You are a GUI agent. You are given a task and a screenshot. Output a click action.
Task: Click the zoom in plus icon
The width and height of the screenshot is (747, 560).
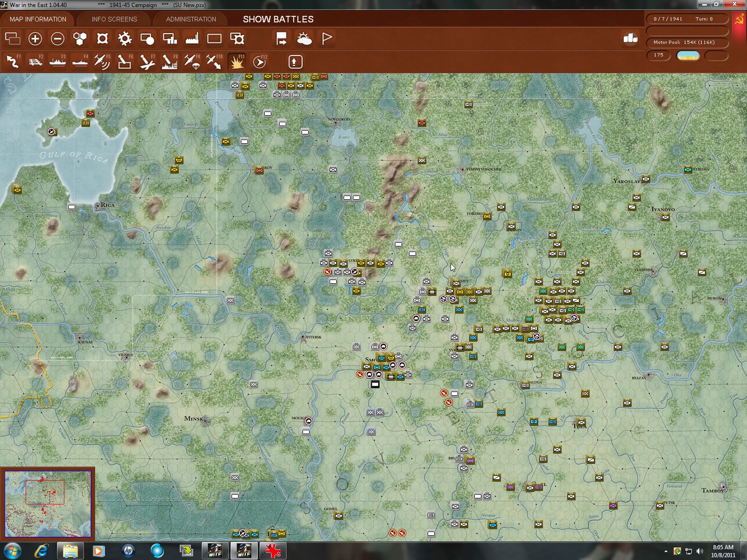[x=35, y=39]
